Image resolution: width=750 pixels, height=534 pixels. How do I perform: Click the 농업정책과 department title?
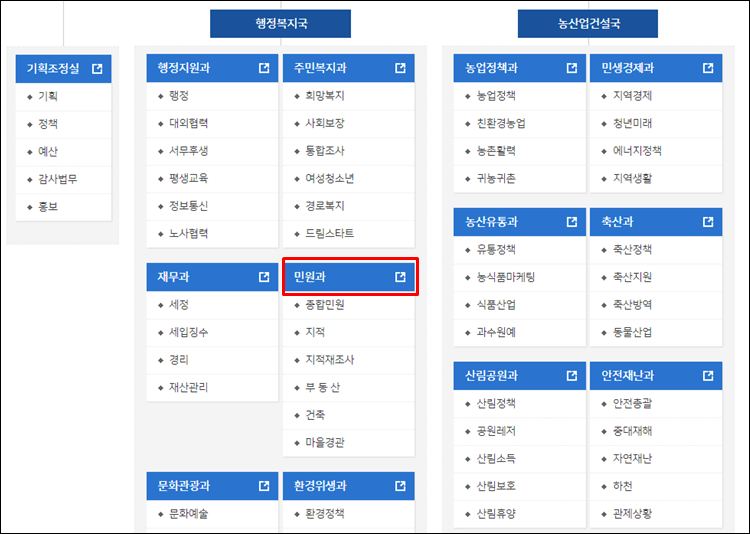491,68
